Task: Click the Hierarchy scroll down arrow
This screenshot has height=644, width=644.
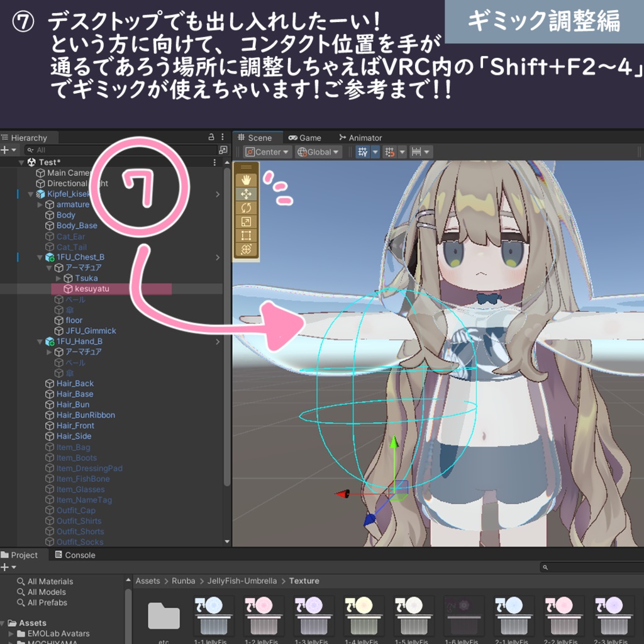Action: [227, 542]
